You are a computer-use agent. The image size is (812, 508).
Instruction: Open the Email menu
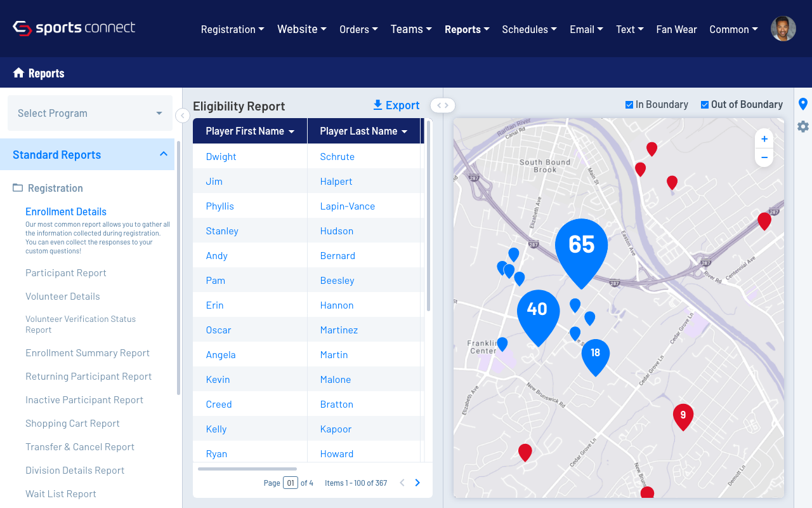click(586, 29)
